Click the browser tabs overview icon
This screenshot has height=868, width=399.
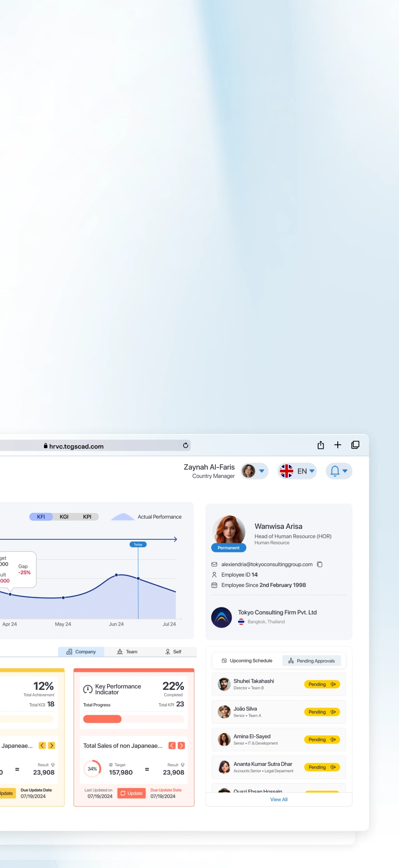pyautogui.click(x=355, y=445)
